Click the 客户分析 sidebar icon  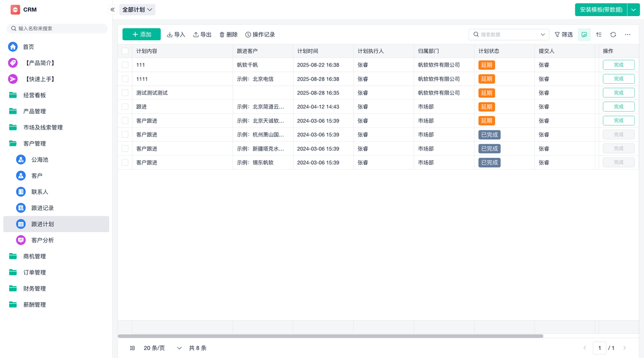click(21, 240)
